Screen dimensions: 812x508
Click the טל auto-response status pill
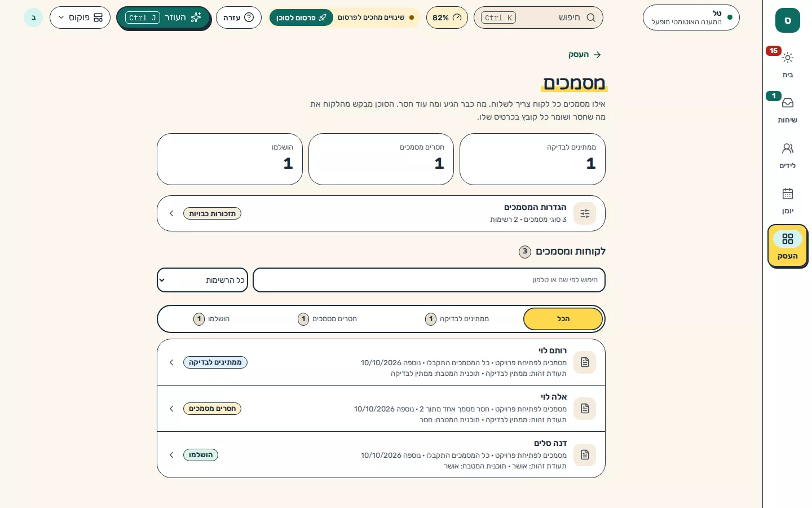(691, 17)
